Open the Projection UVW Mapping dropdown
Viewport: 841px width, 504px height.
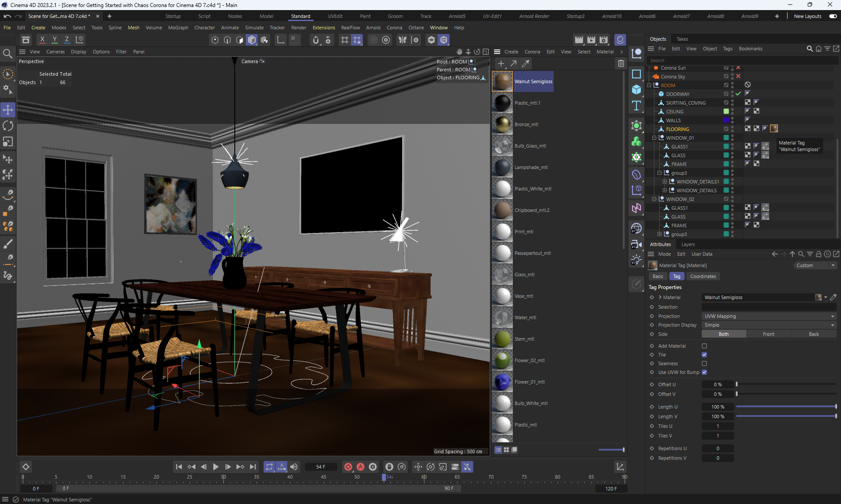click(x=769, y=316)
